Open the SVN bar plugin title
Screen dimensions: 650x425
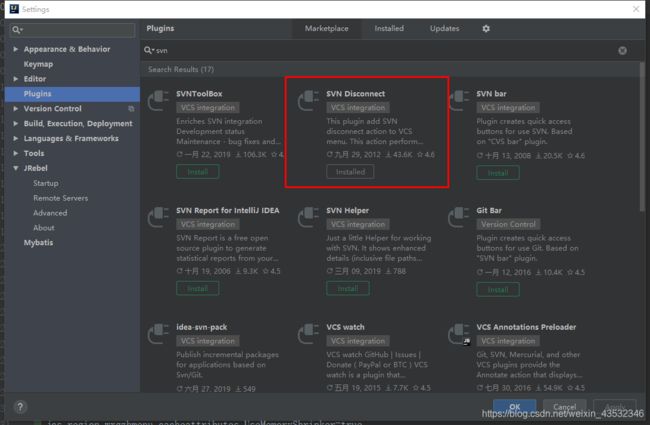pos(491,94)
